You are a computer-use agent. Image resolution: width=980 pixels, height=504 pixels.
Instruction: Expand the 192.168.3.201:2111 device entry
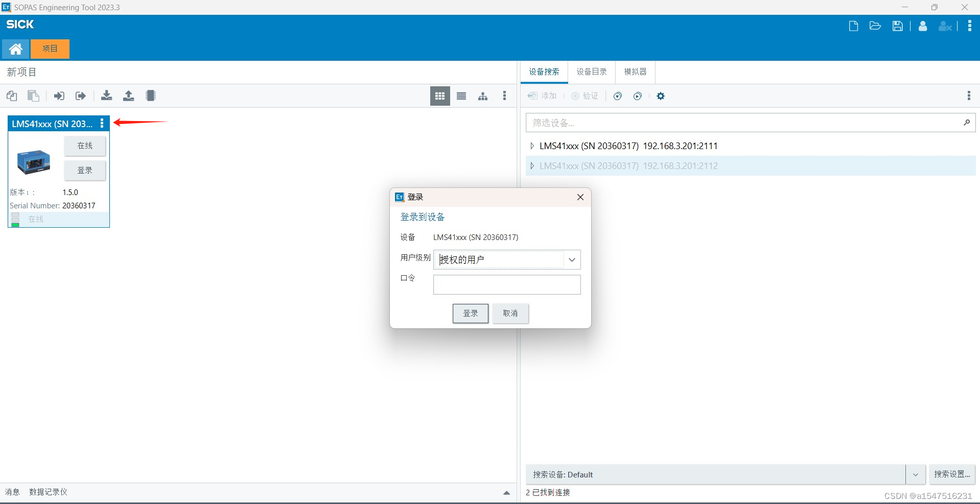coord(532,146)
